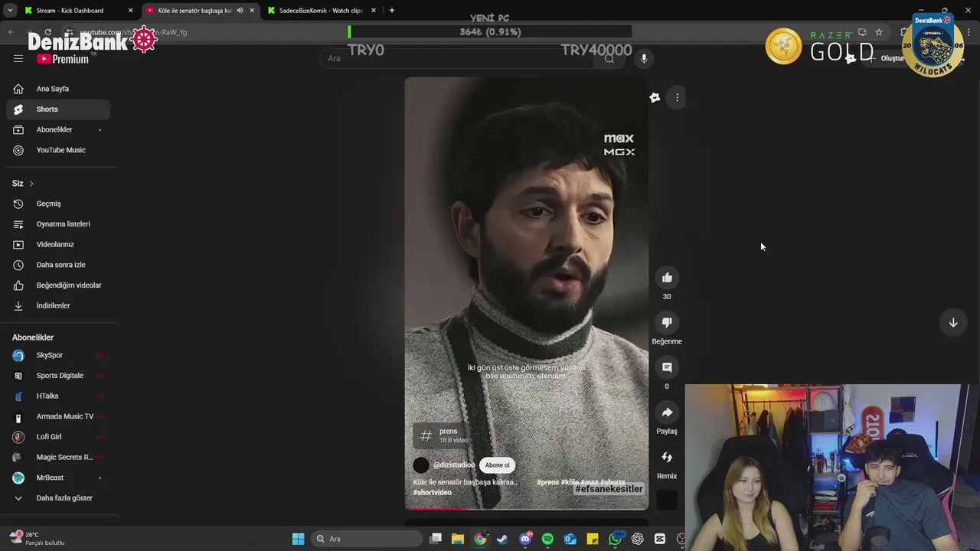Open the Short's three-dot options menu
Viewport: 980px width, 551px height.
click(x=677, y=97)
